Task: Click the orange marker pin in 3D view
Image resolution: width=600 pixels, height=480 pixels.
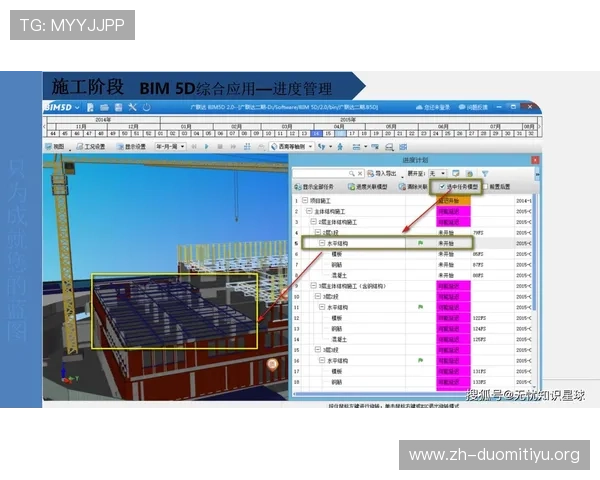Action: point(272,364)
